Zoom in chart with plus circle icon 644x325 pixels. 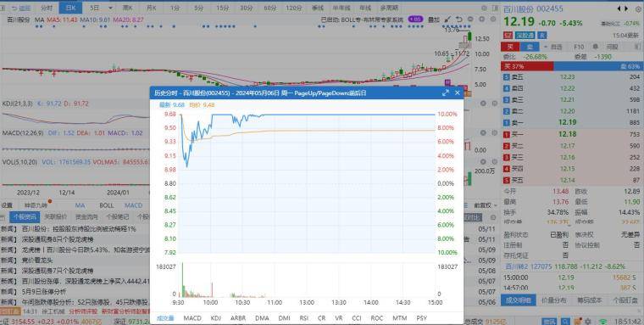click(x=482, y=19)
